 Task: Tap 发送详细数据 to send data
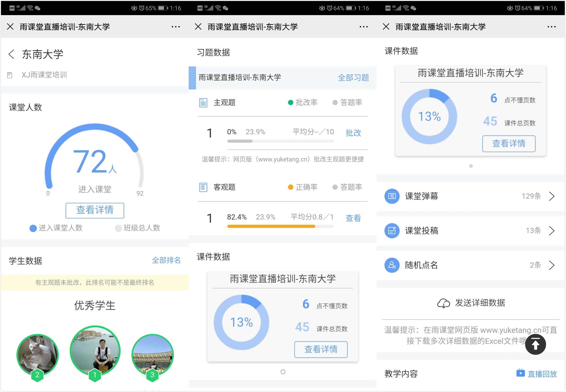(x=480, y=303)
